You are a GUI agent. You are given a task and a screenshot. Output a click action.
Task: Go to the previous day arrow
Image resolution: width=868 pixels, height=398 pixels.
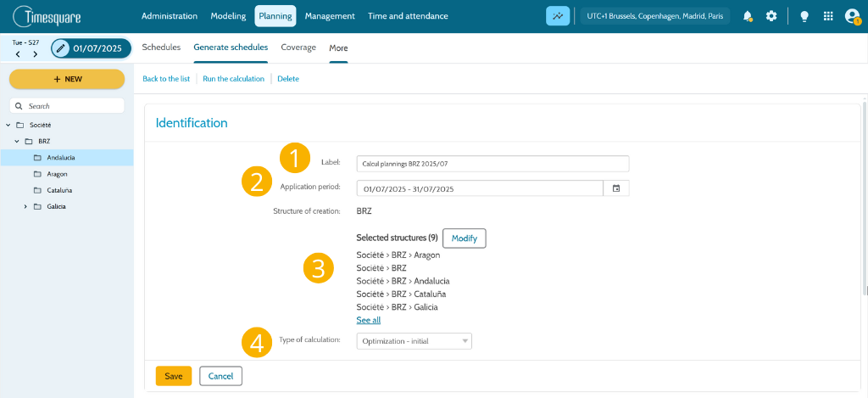point(19,53)
